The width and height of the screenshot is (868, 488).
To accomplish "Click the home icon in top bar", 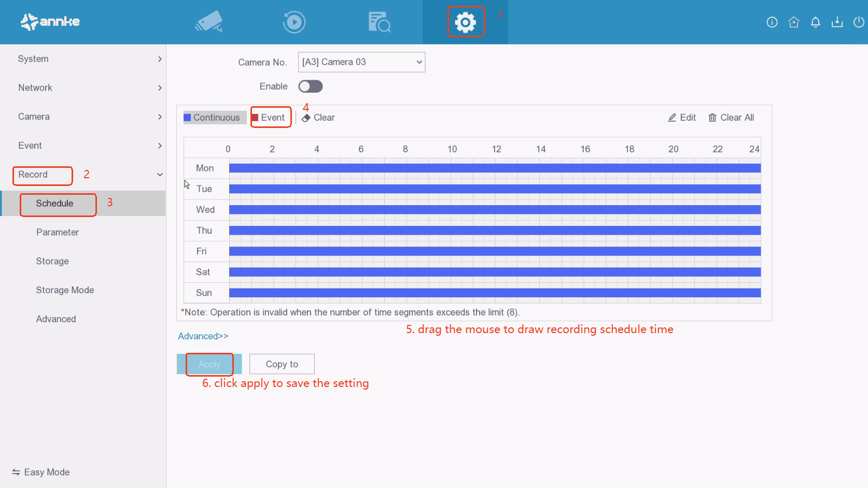I will (x=794, y=22).
